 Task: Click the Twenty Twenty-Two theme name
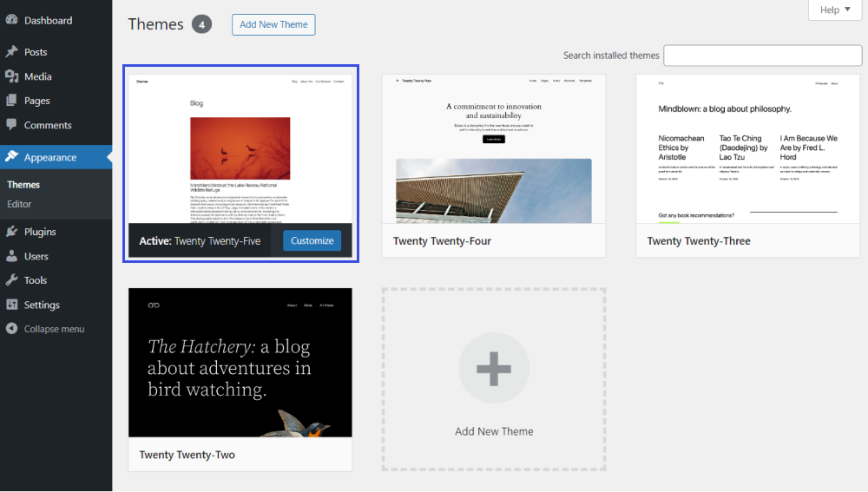187,455
